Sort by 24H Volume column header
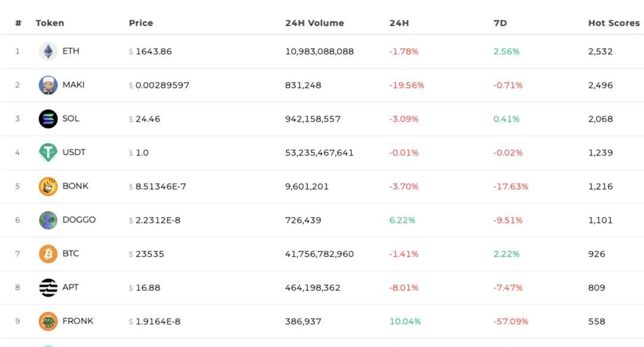The height and width of the screenshot is (347, 644). (314, 23)
